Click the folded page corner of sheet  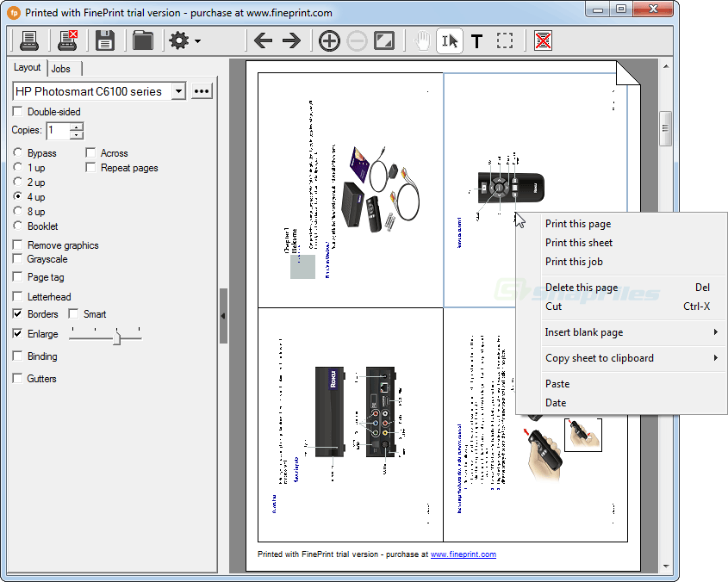628,73
